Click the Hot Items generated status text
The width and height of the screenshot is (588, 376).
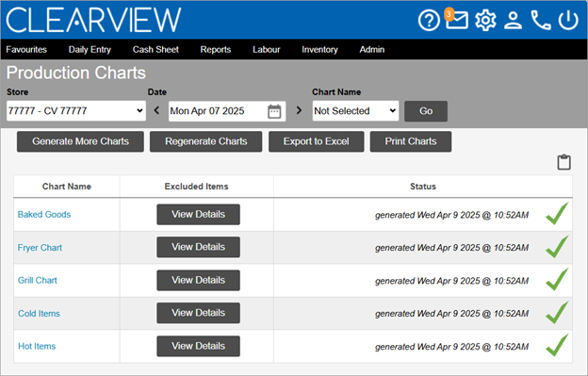click(452, 347)
